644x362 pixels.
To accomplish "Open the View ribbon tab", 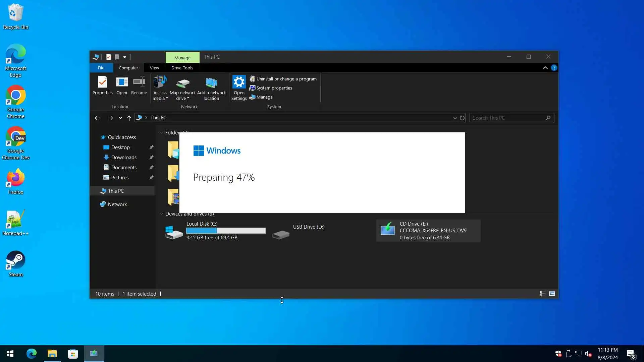I will click(x=154, y=68).
